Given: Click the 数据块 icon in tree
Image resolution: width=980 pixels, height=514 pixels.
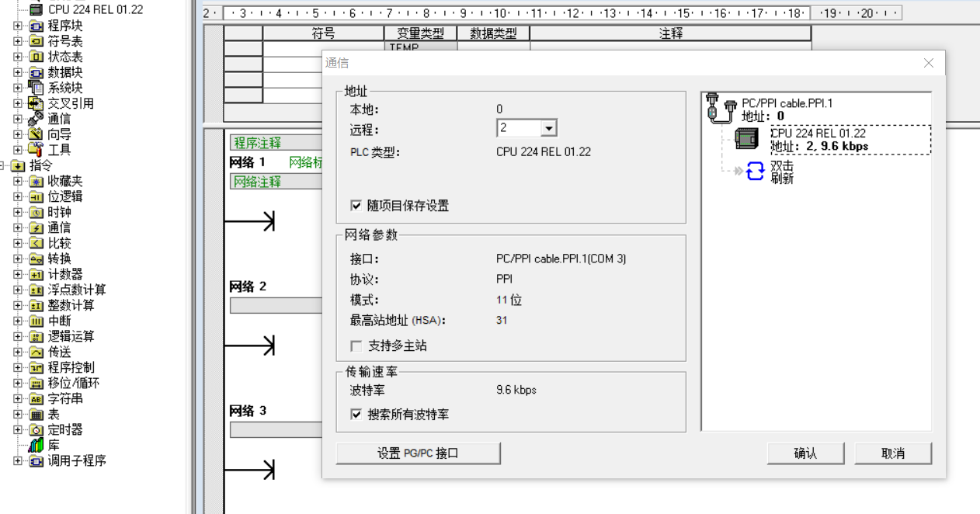Looking at the screenshot, I should click(36, 72).
